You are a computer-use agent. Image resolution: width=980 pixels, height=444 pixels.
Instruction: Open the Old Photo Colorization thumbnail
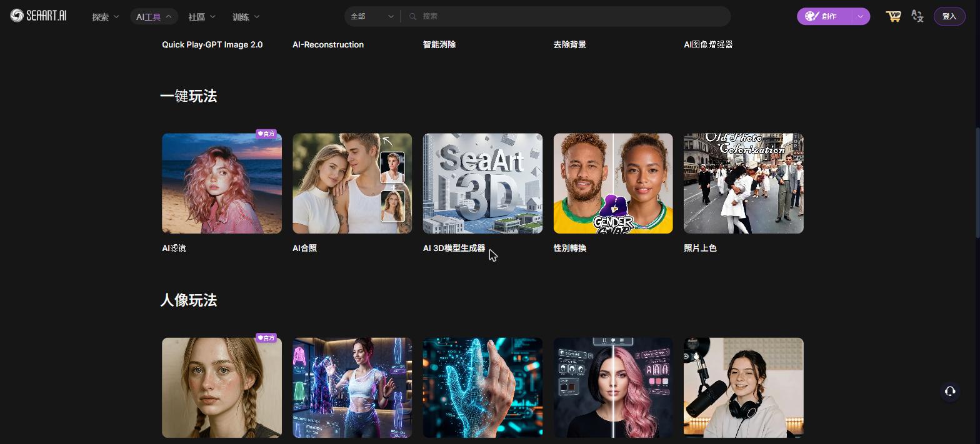pyautogui.click(x=744, y=183)
